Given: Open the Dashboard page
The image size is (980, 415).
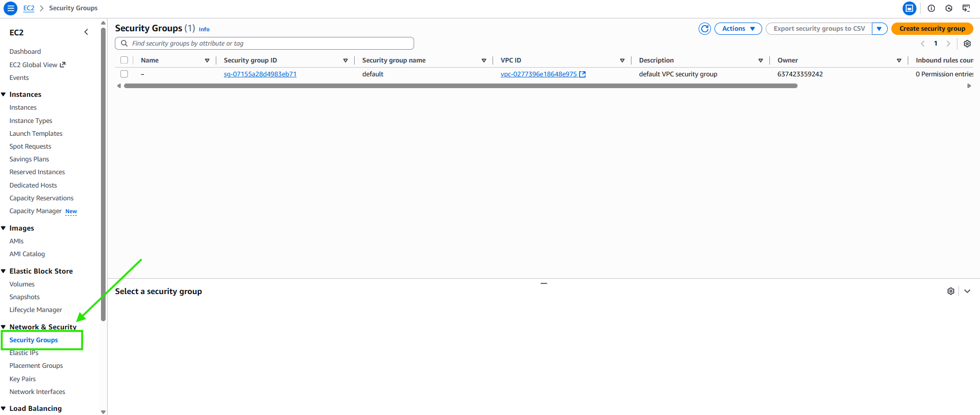Looking at the screenshot, I should (25, 52).
